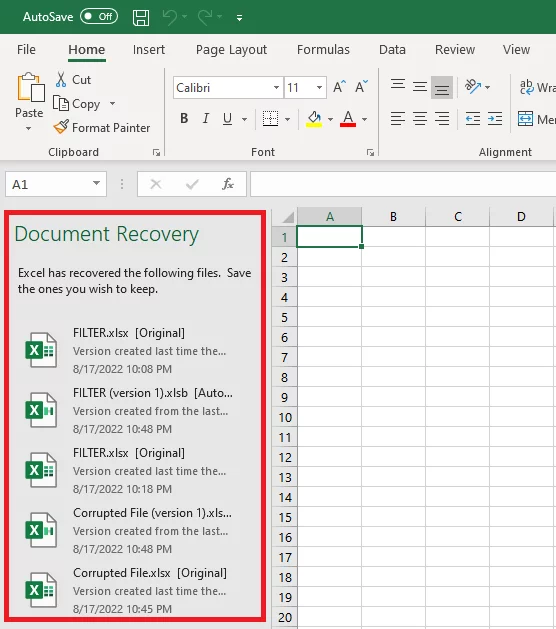Click Decrease Font Size icon

(x=361, y=87)
